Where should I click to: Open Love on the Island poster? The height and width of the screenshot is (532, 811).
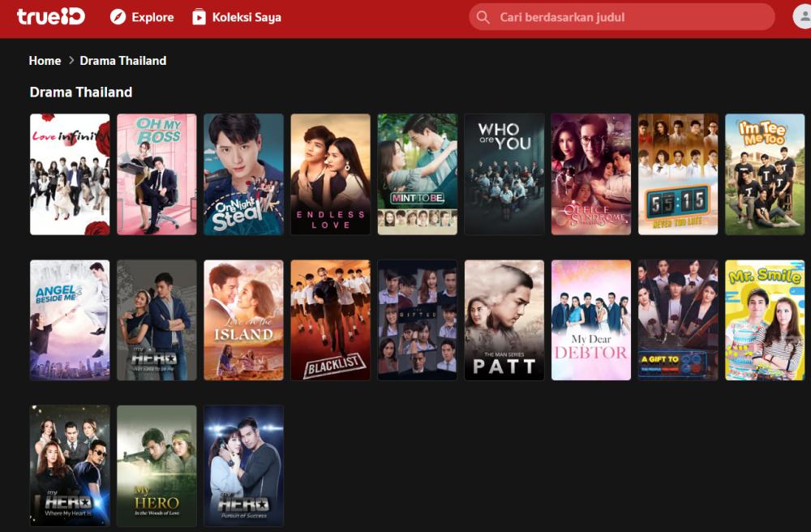[x=243, y=320]
